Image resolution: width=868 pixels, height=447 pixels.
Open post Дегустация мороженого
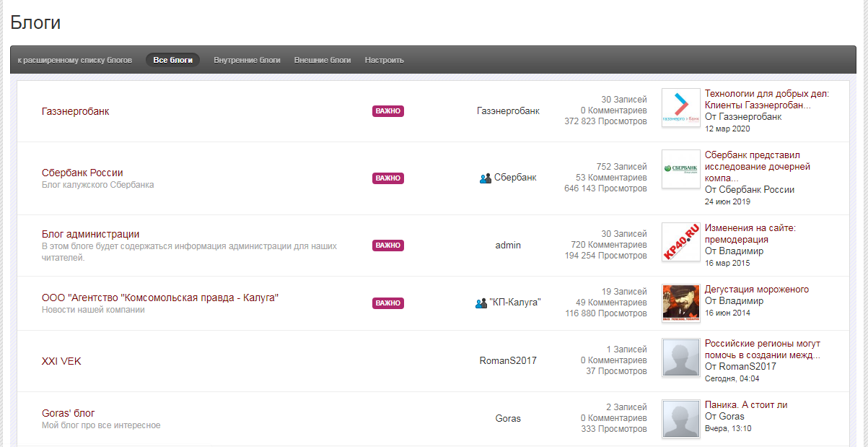[757, 290]
